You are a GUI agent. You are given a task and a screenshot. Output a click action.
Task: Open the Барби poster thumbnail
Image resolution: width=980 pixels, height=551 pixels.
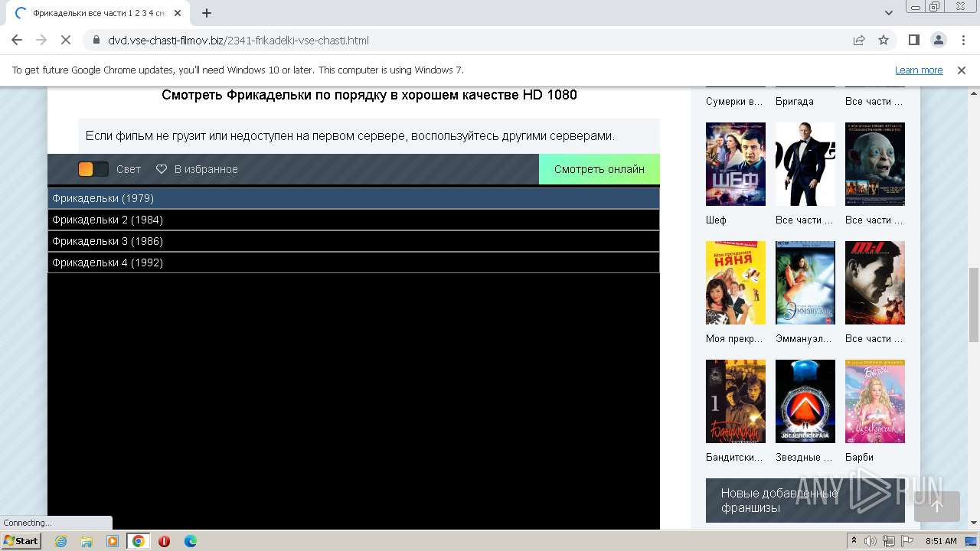click(x=875, y=401)
